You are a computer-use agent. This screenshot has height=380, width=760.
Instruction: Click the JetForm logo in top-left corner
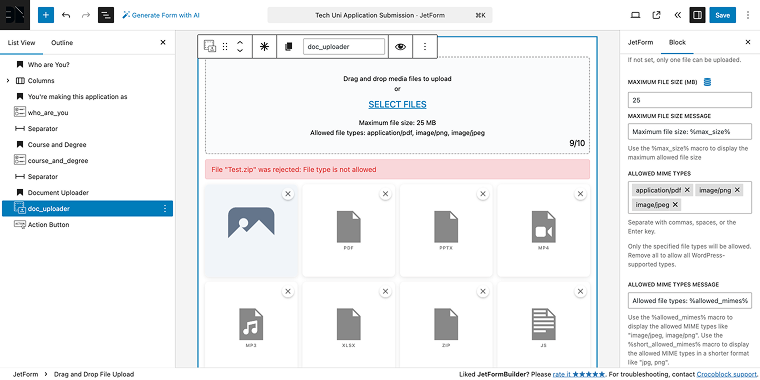pyautogui.click(x=15, y=15)
